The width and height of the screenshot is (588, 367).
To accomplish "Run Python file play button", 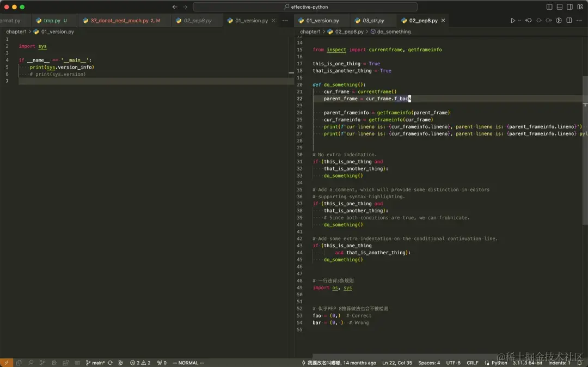I will (x=513, y=21).
